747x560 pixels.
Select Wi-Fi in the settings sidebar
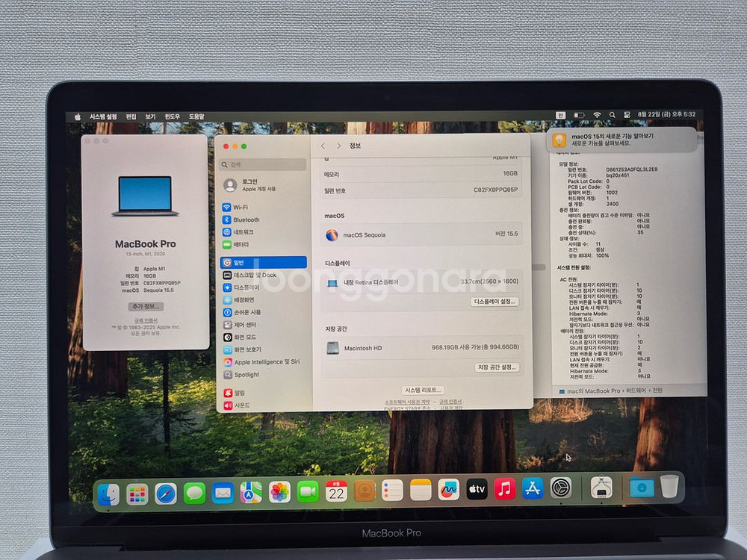263,208
